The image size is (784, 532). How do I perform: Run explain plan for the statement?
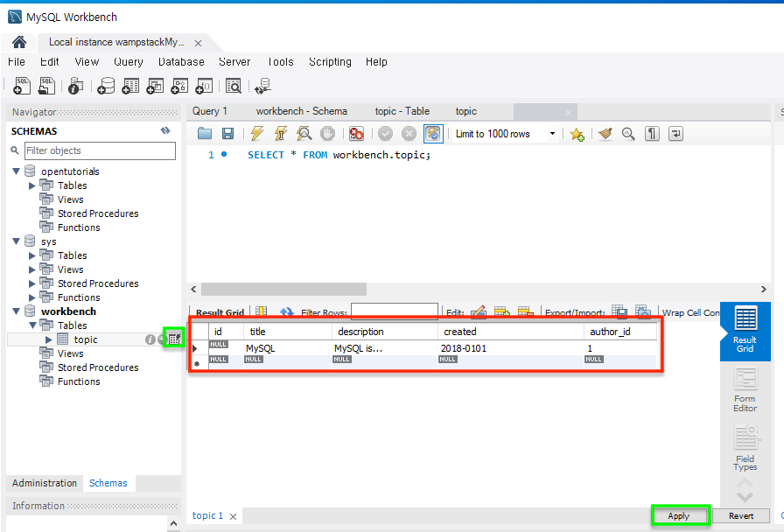coord(304,134)
